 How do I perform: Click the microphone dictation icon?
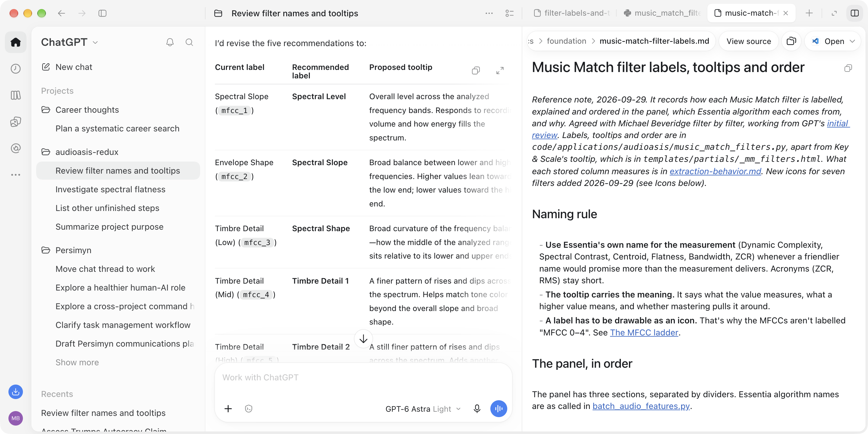477,409
